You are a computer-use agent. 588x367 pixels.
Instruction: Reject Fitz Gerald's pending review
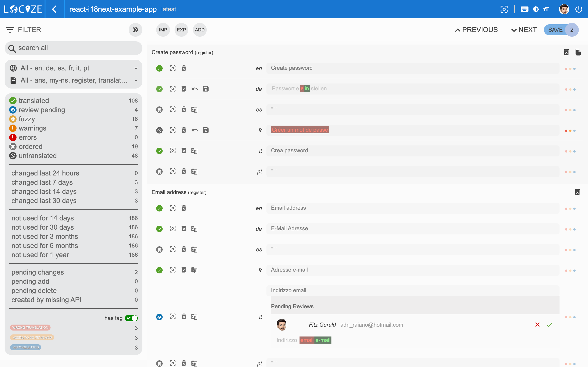coord(537,325)
